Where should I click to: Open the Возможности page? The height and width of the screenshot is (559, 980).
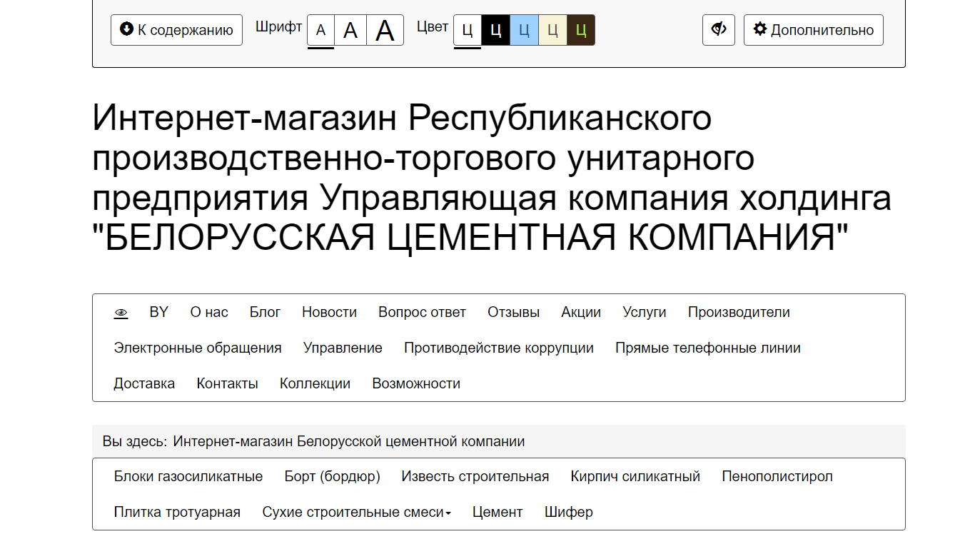click(x=416, y=383)
